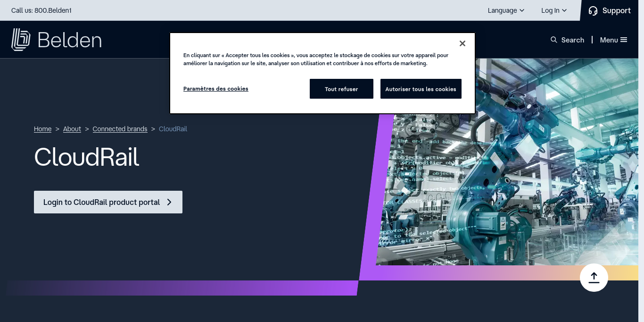Open the hamburger Menu icon
644x322 pixels.
pos(624,40)
